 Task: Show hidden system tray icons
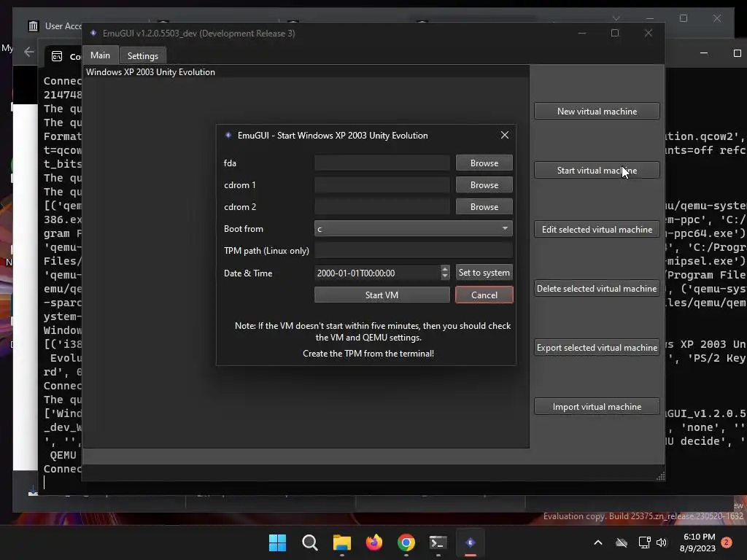(x=598, y=542)
